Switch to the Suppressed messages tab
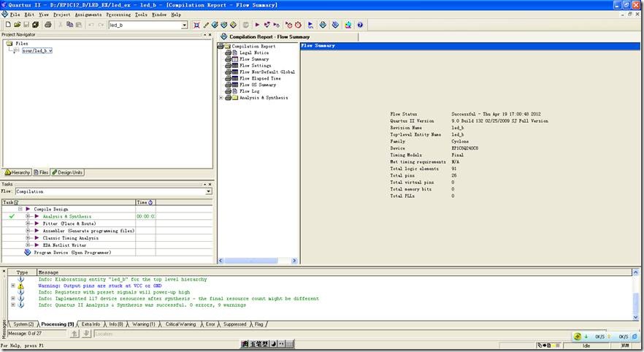The height and width of the screenshot is (352, 644). (234, 324)
